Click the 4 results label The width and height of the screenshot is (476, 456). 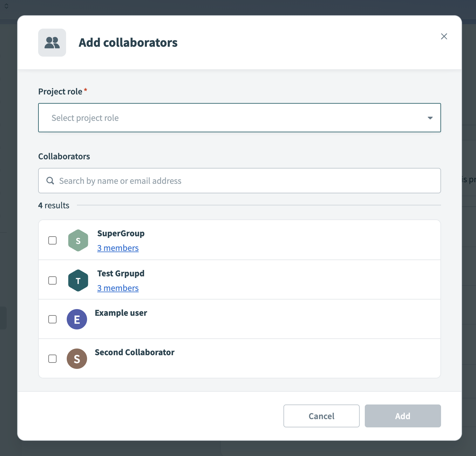coord(54,205)
